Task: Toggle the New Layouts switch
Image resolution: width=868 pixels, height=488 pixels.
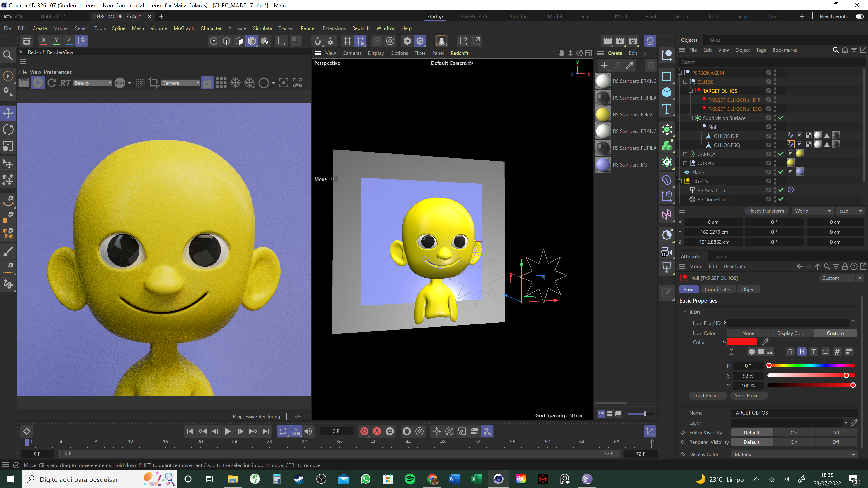Action: click(860, 16)
